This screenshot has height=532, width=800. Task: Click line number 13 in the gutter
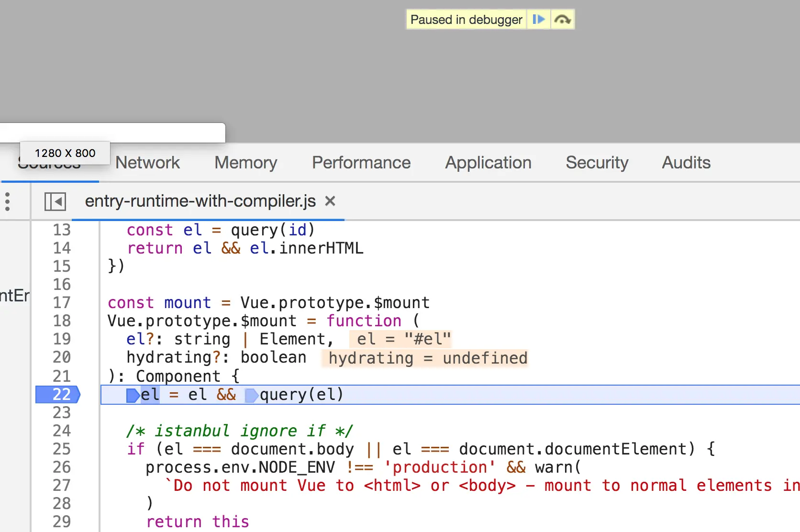(x=62, y=230)
